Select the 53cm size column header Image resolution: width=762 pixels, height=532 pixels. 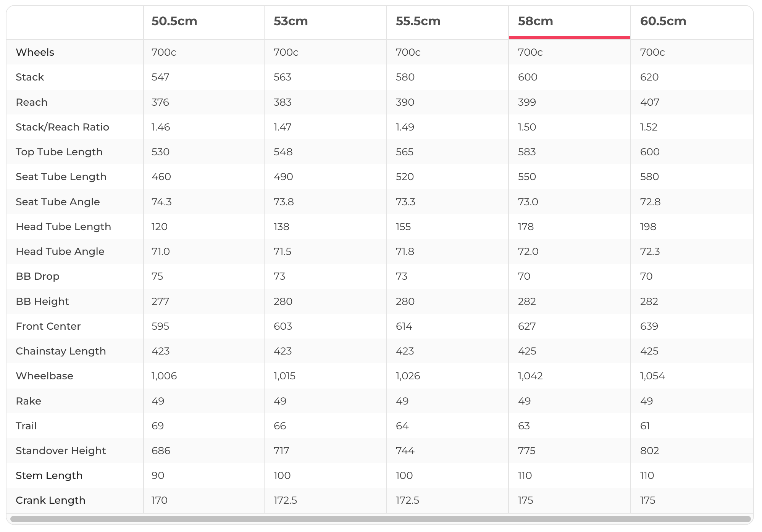tap(291, 21)
